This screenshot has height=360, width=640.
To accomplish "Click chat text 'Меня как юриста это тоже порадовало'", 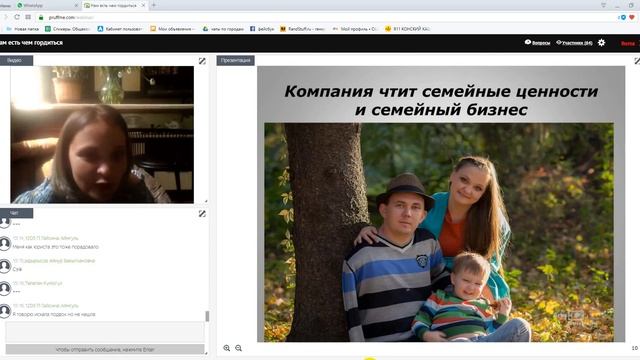I will [x=56, y=247].
